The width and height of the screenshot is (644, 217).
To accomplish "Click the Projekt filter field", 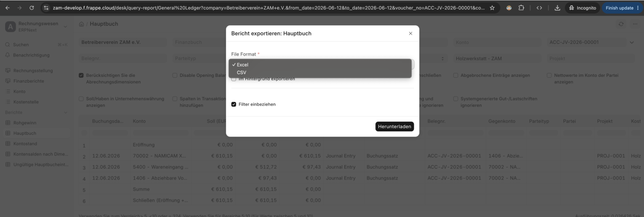I will [x=591, y=58].
